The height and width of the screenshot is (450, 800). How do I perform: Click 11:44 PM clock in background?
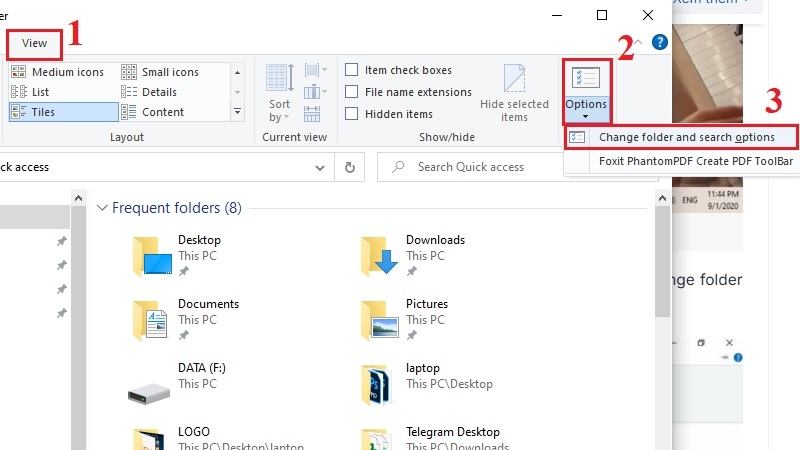tap(723, 194)
